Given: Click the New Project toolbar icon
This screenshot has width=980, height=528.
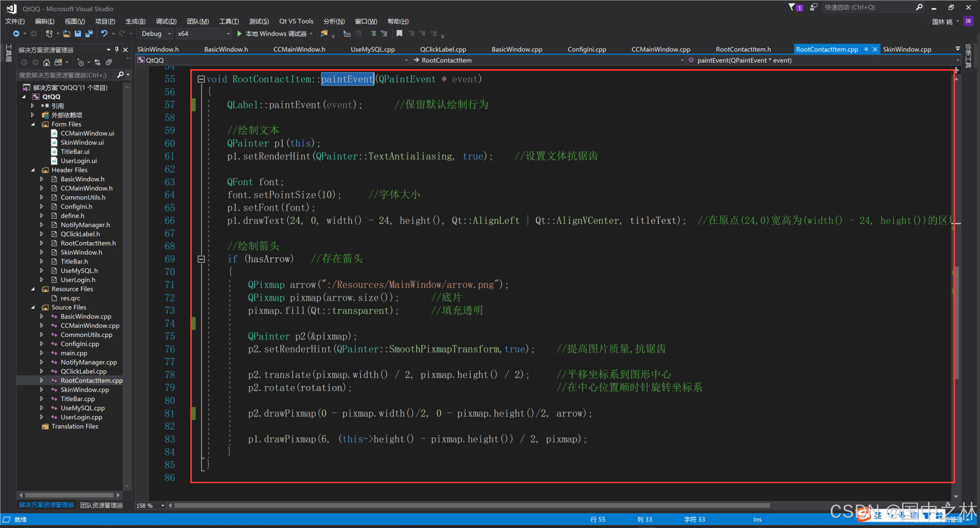Looking at the screenshot, I should point(49,34).
